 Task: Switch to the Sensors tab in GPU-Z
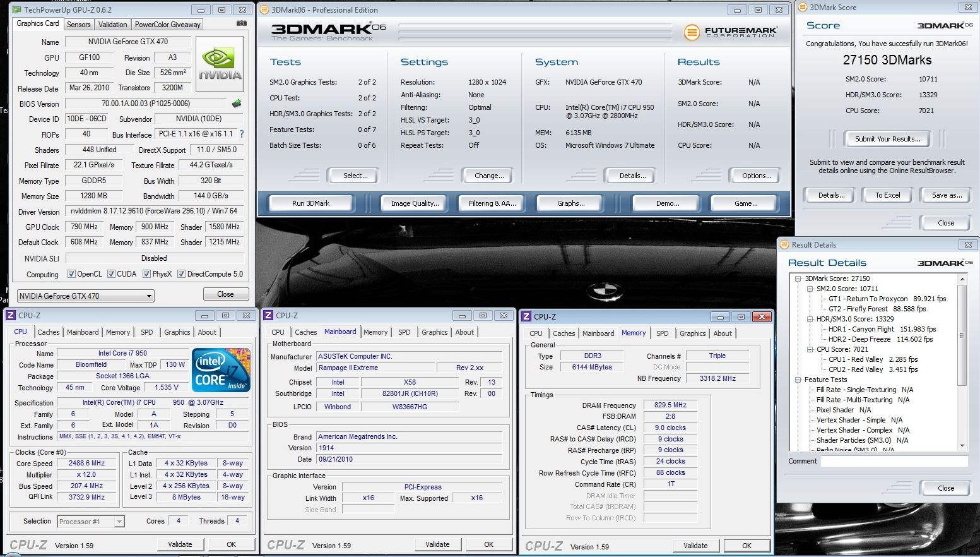(78, 25)
